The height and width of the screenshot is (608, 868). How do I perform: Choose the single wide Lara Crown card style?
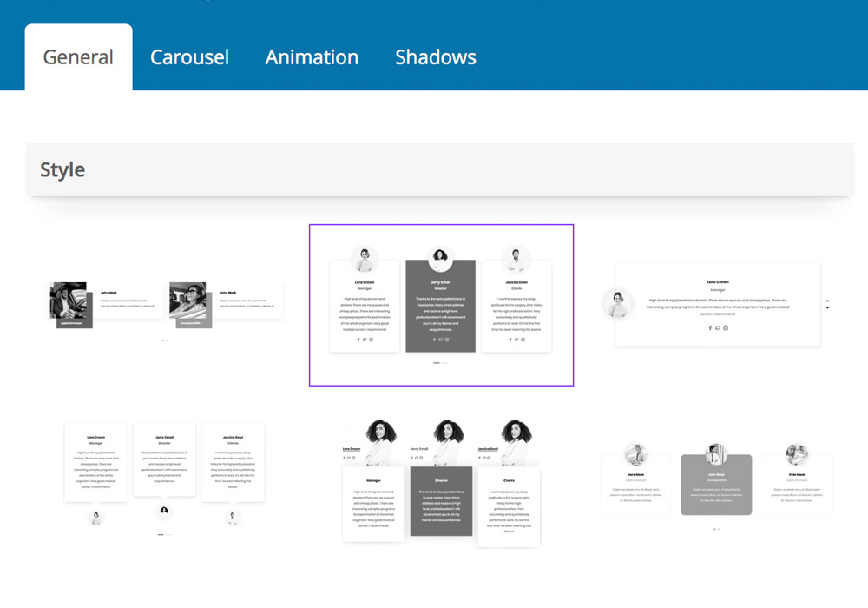717,305
